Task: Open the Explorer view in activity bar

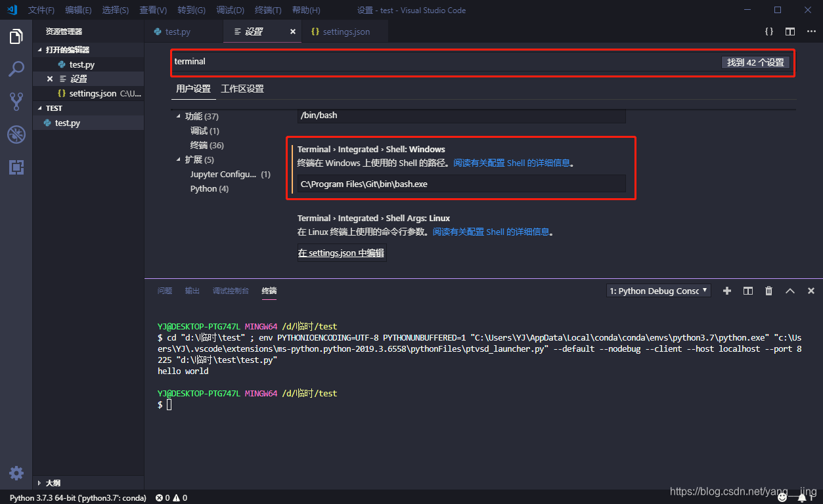Action: 16,37
